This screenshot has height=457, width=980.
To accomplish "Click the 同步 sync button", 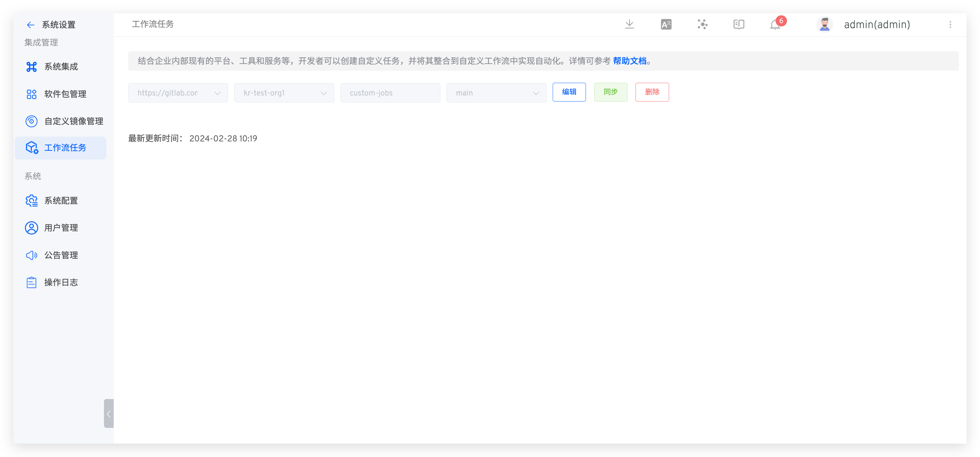I will [x=611, y=91].
